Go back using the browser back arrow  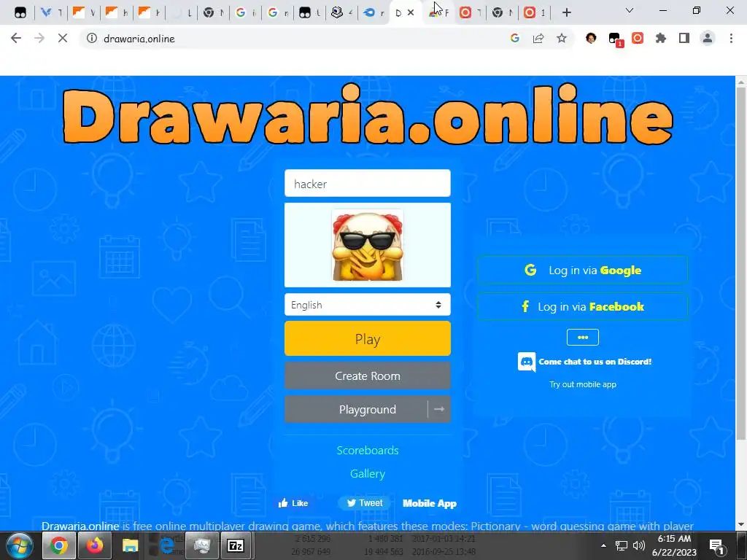point(16,38)
